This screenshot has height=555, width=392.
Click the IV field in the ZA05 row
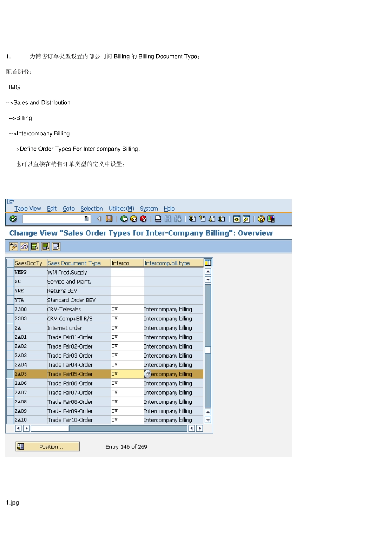pyautogui.click(x=127, y=374)
